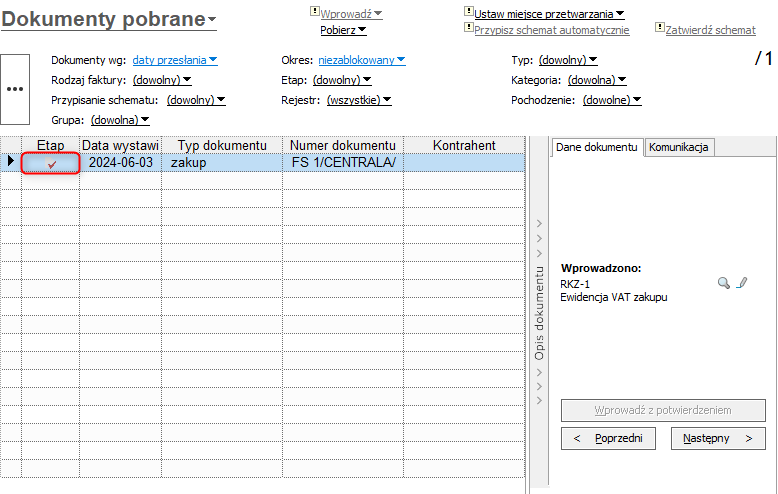The width and height of the screenshot is (778, 494).
Task: Switch to the Komunikacja tab
Action: coord(678,147)
